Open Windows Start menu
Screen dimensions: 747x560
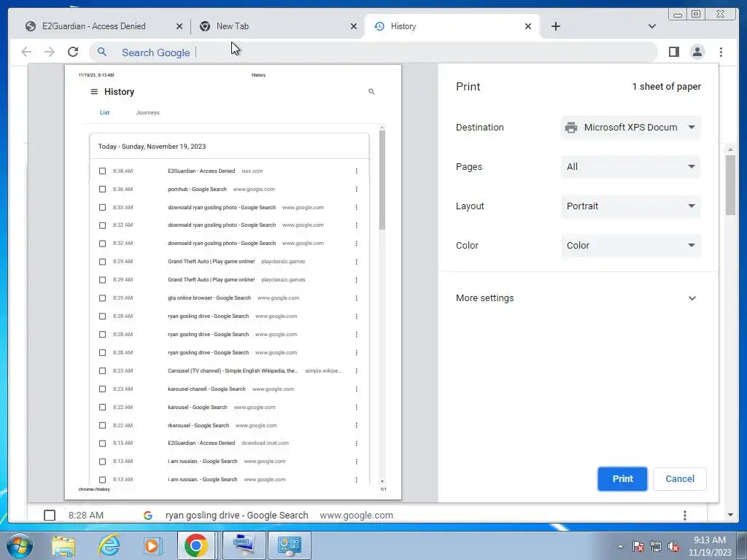[19, 545]
